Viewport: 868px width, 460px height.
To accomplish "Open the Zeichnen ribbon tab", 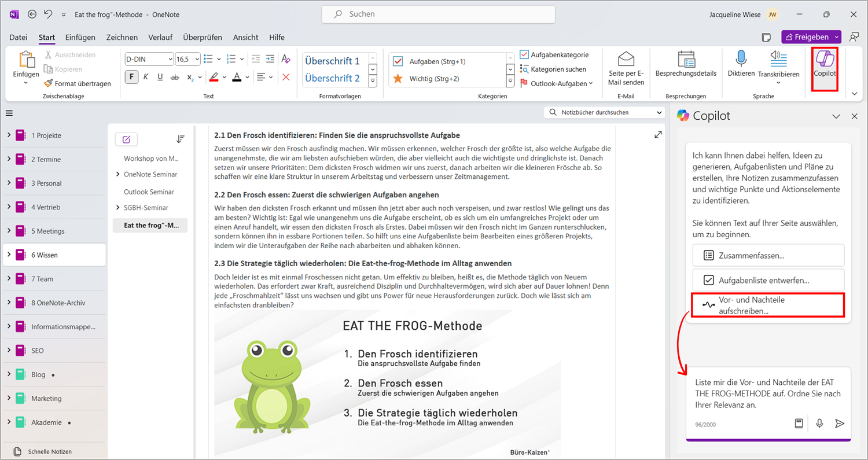I will (122, 37).
